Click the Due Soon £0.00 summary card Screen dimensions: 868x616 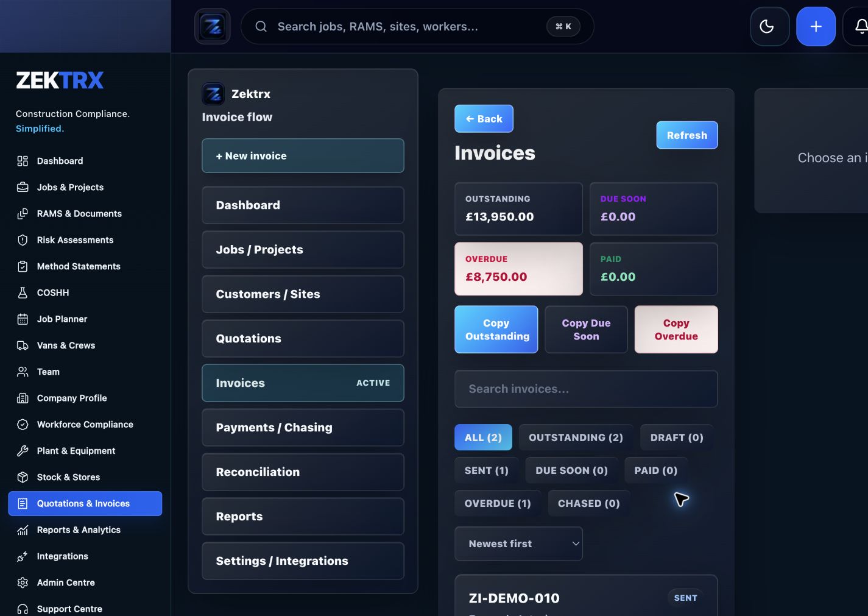click(654, 209)
